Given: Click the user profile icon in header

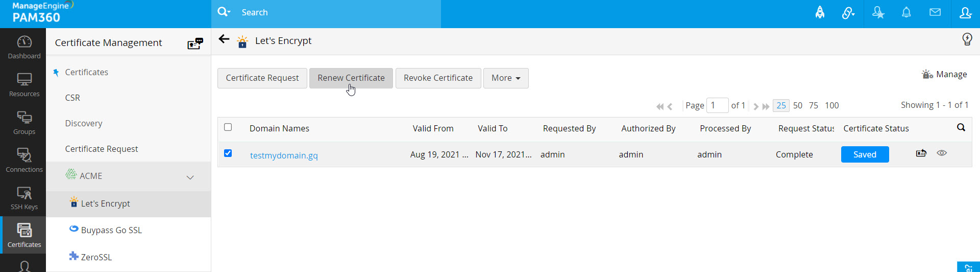Looking at the screenshot, I should 965,13.
